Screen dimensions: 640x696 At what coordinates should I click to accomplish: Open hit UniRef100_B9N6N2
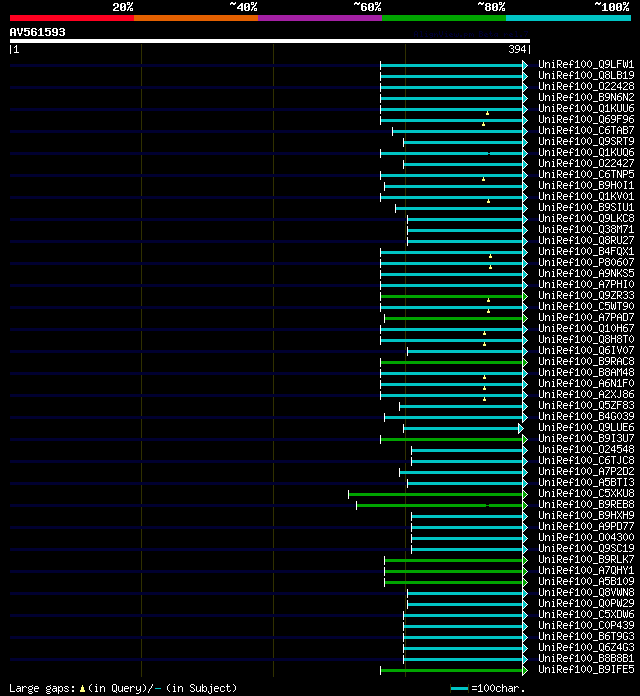pyautogui.click(x=586, y=98)
